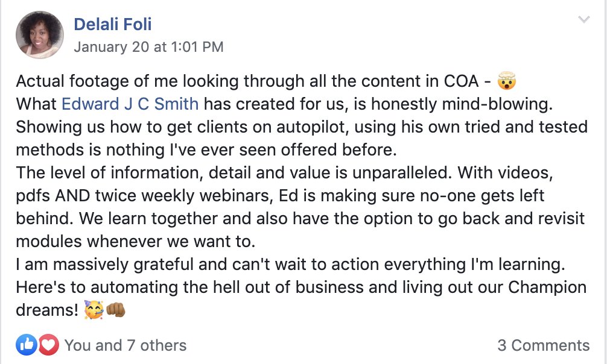Expand the "3 Comments" thread
Screen dimensions: 607x364
543,345
